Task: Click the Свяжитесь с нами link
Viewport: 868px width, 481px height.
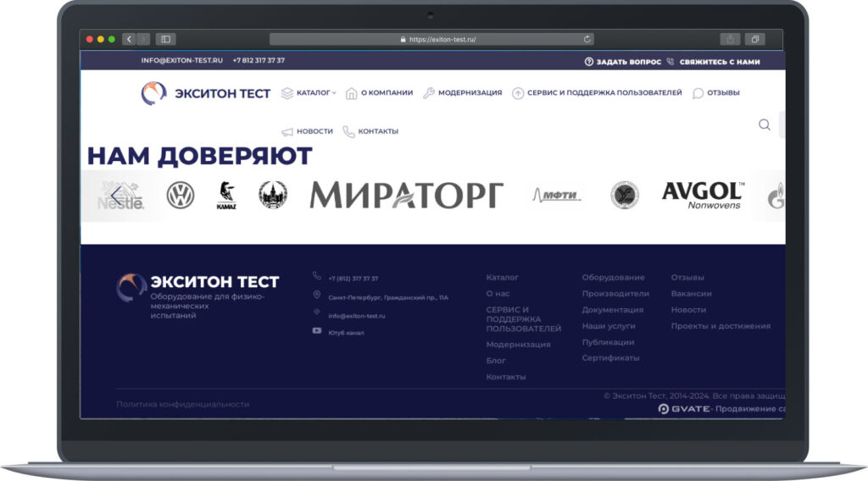Action: click(x=720, y=62)
